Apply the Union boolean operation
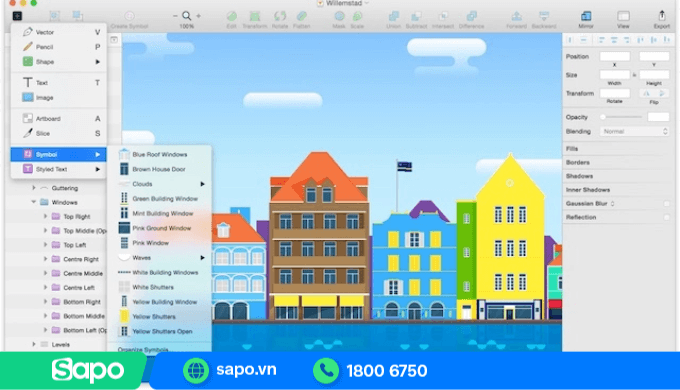Image resolution: width=680 pixels, height=390 pixels. [x=394, y=16]
